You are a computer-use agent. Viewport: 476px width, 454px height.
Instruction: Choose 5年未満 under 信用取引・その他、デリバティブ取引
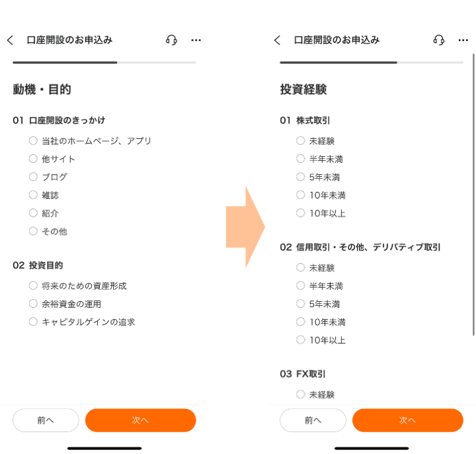tap(300, 304)
